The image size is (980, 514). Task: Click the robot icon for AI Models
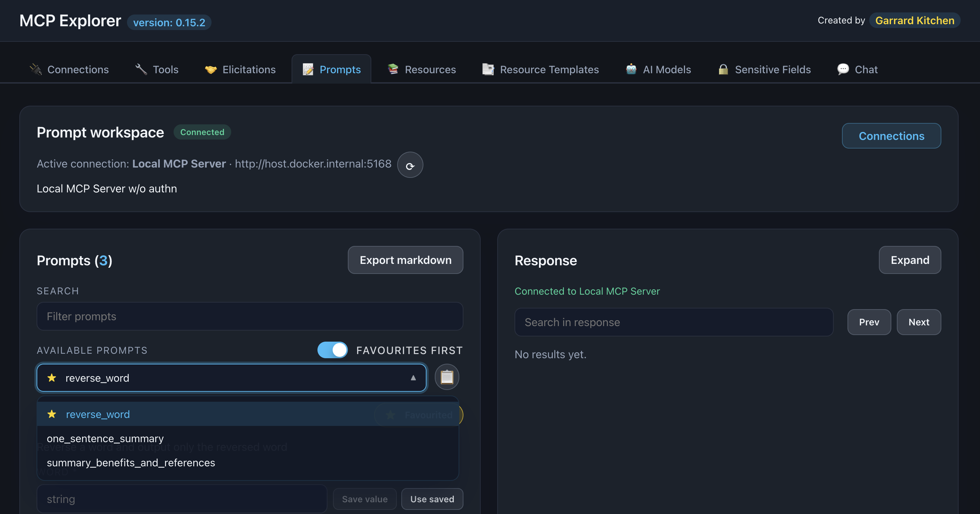tap(631, 69)
